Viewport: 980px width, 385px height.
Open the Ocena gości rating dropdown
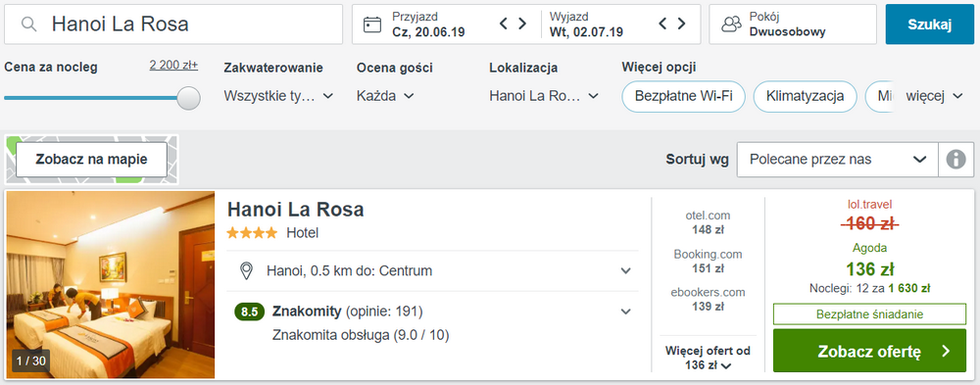point(385,96)
